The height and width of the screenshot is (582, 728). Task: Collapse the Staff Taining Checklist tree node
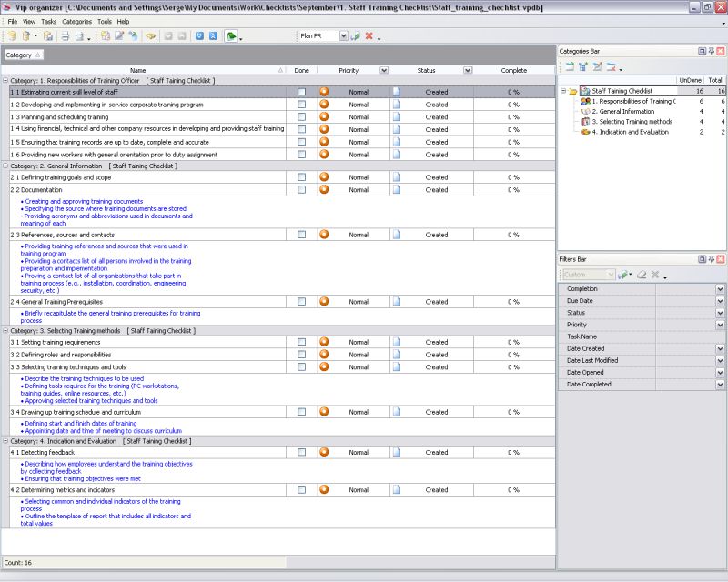tap(563, 91)
